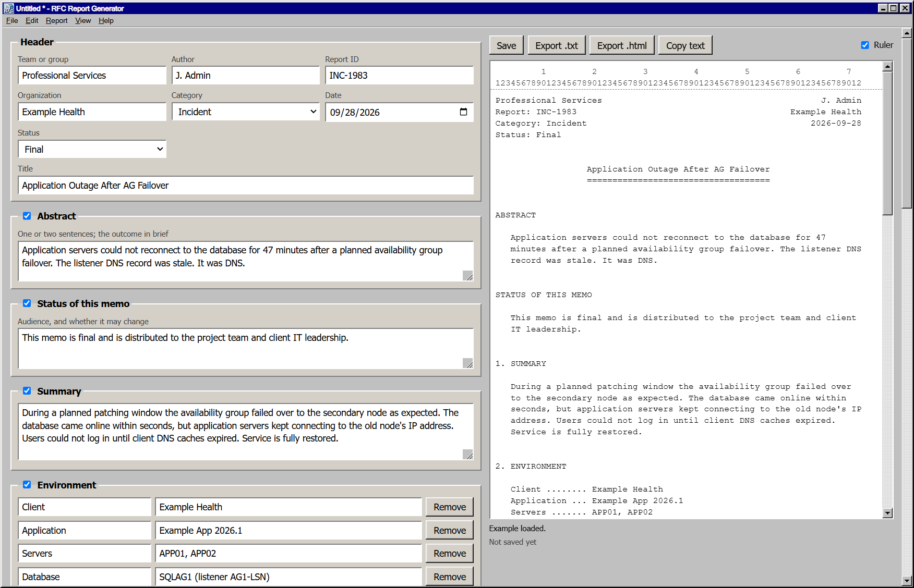The image size is (914, 588).
Task: Click the Application label field in Environment
Action: click(85, 531)
